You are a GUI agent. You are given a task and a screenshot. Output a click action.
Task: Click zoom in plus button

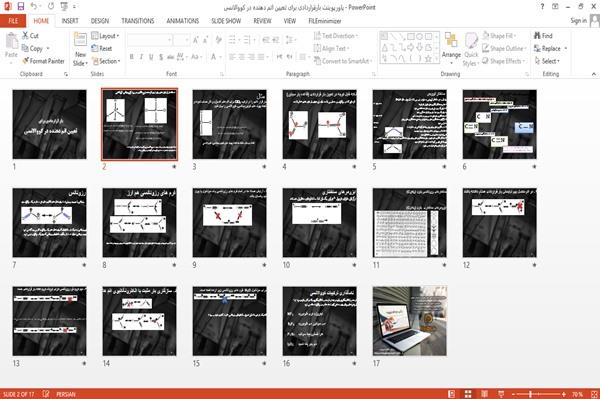(x=564, y=394)
